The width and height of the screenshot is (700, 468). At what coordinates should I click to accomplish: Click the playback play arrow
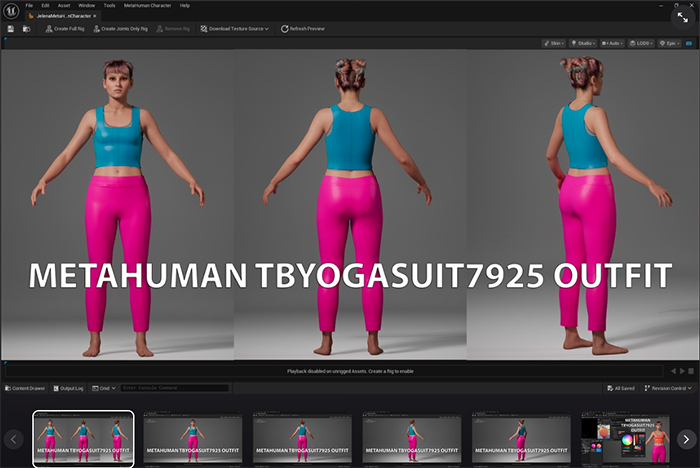682,371
